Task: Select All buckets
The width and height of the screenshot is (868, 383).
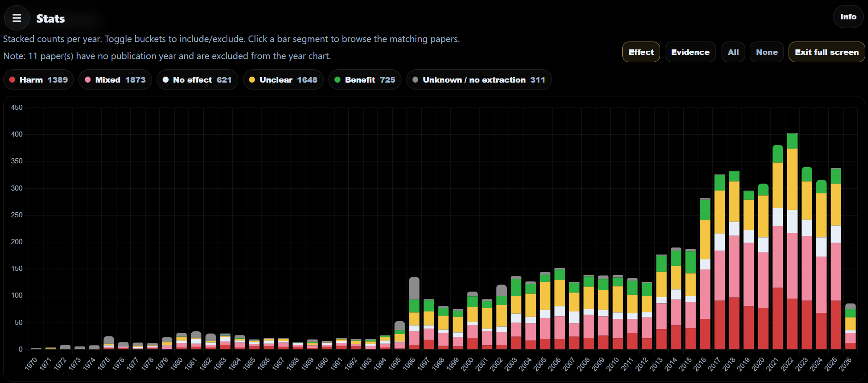Action: pyautogui.click(x=733, y=52)
